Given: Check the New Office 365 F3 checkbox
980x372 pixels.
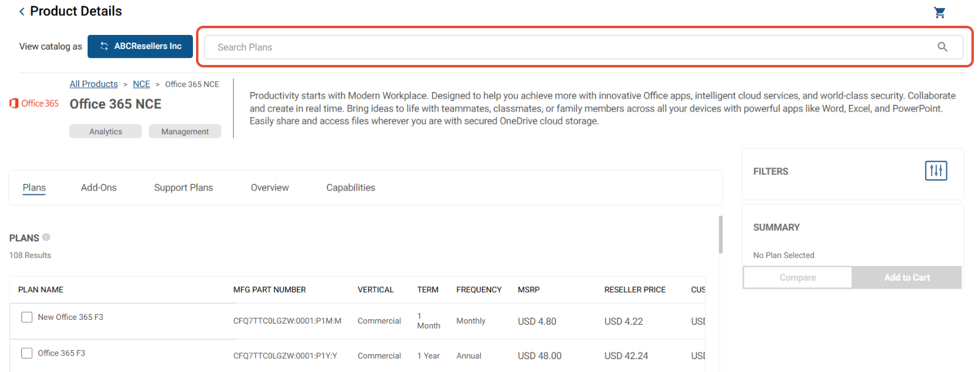Looking at the screenshot, I should pos(27,317).
